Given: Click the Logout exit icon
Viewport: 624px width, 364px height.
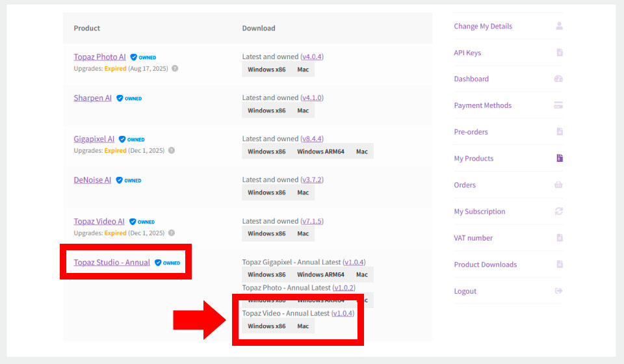Looking at the screenshot, I should click(x=558, y=291).
